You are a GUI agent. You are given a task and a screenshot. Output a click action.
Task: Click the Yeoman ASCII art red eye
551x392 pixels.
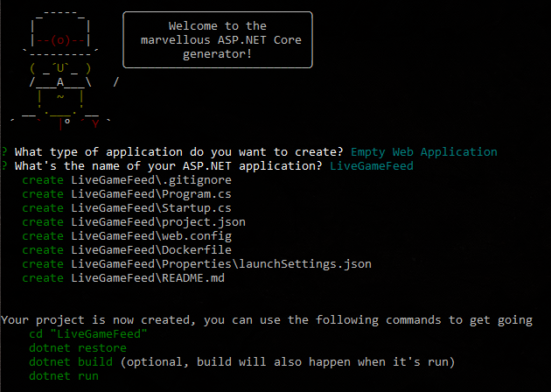click(59, 40)
